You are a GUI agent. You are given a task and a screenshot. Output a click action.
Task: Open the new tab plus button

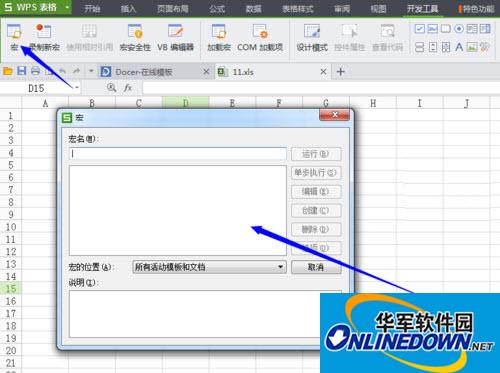[340, 72]
